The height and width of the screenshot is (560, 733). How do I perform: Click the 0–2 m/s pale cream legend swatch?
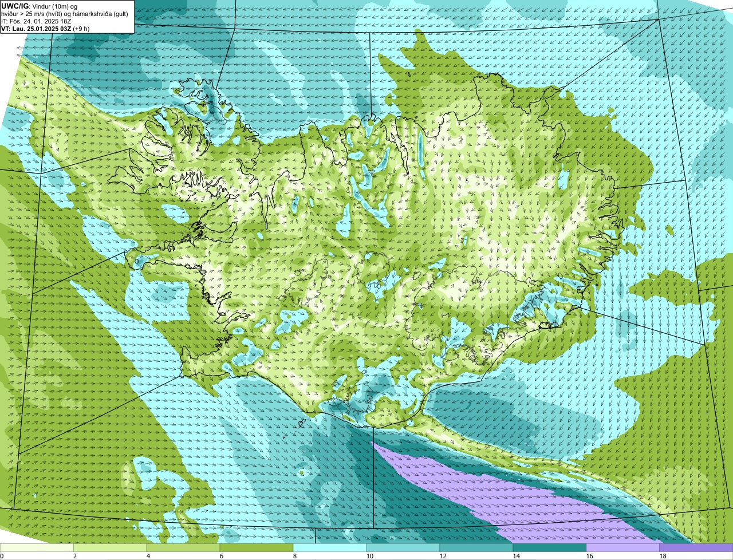tap(37, 547)
